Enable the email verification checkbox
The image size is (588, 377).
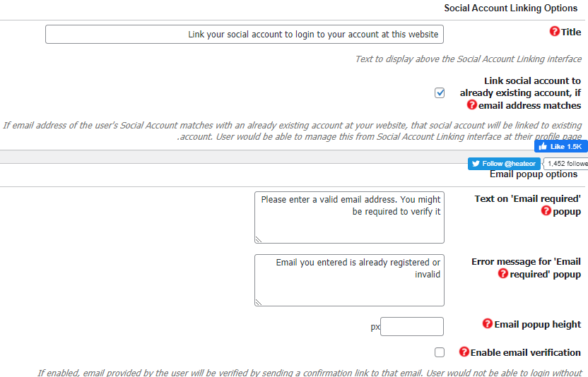point(440,352)
